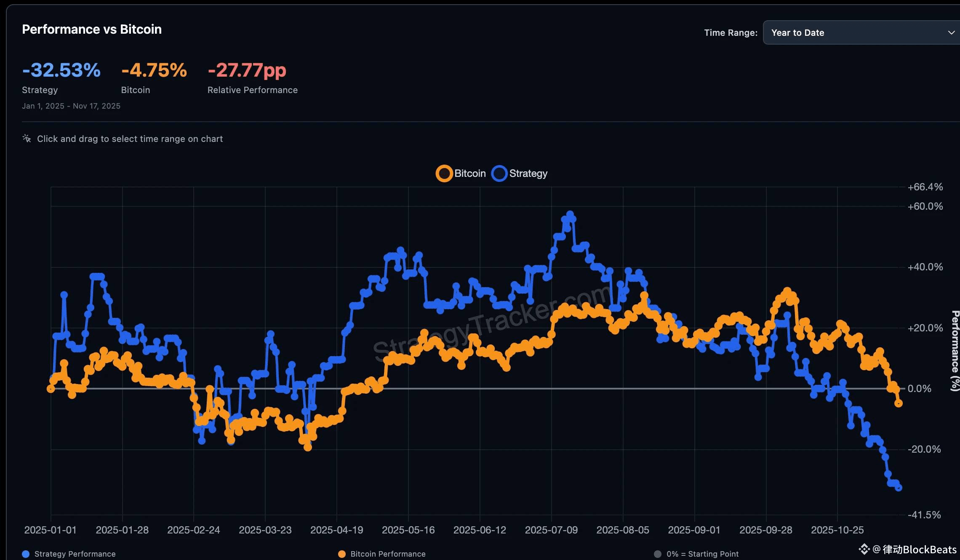Click the -32.53% Strategy figure
Screen dimensions: 960x560
point(61,70)
